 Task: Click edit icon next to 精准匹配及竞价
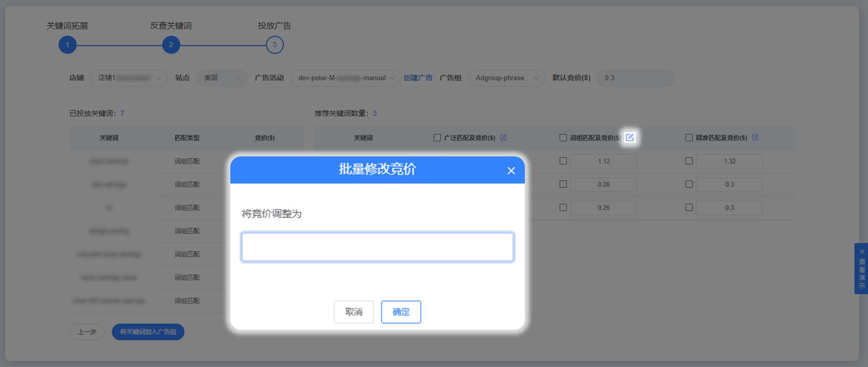point(755,138)
